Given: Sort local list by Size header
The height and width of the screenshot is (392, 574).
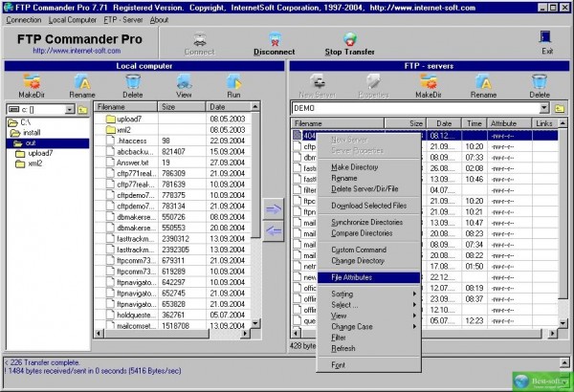Looking at the screenshot, I should (182, 107).
